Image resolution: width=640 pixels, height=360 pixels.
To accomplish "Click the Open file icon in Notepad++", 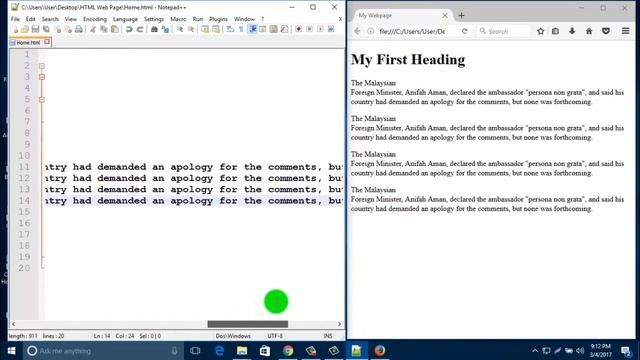I will coord(24,29).
